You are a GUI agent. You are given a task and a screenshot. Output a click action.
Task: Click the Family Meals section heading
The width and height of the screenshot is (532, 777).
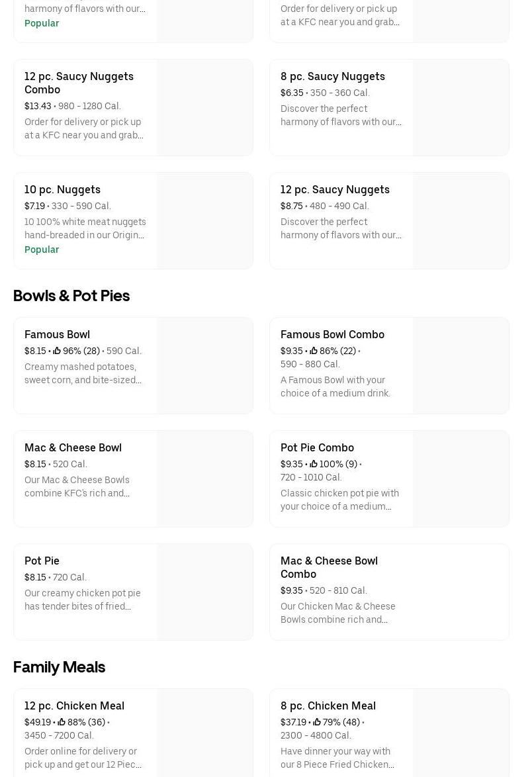[59, 667]
